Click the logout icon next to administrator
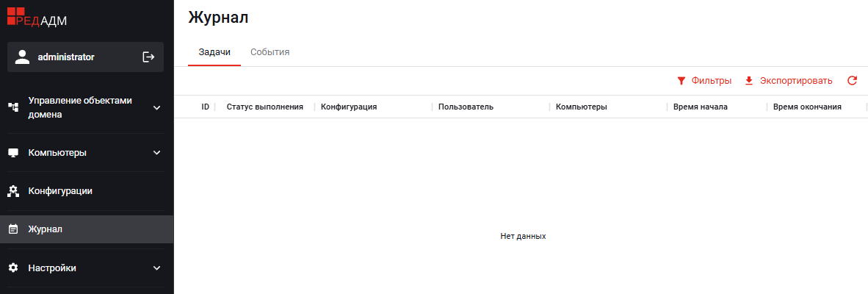The width and height of the screenshot is (868, 294). 148,57
